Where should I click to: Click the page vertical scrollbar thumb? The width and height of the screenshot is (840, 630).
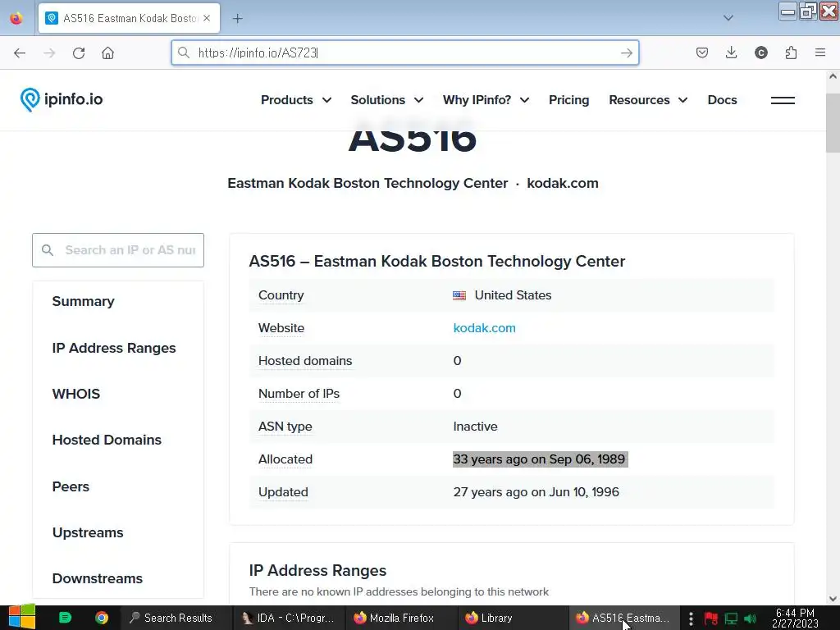point(833,123)
